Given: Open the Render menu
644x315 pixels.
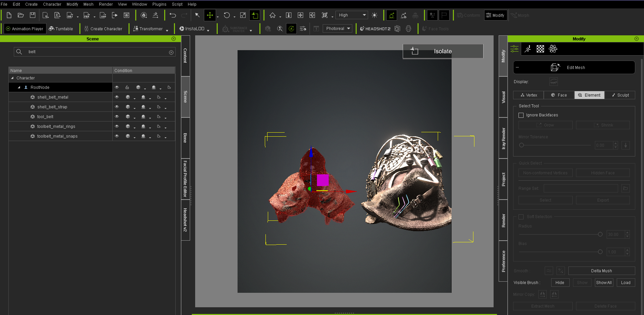Looking at the screenshot, I should click(x=106, y=4).
